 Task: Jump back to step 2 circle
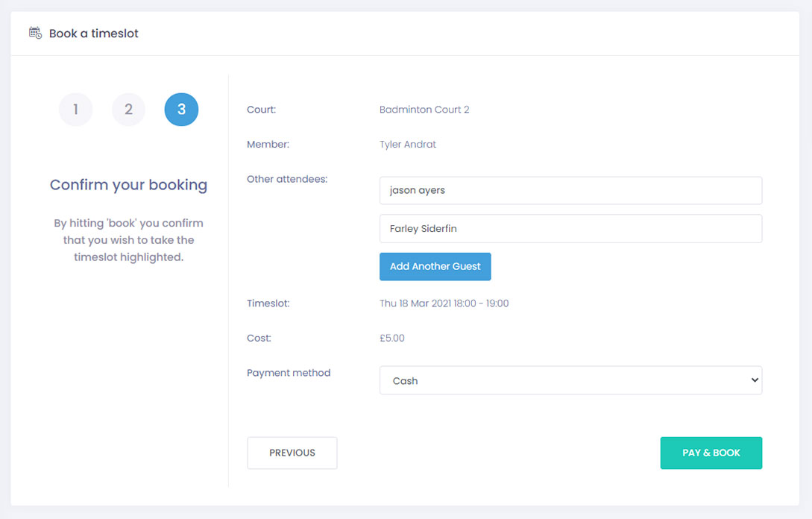[x=128, y=110]
